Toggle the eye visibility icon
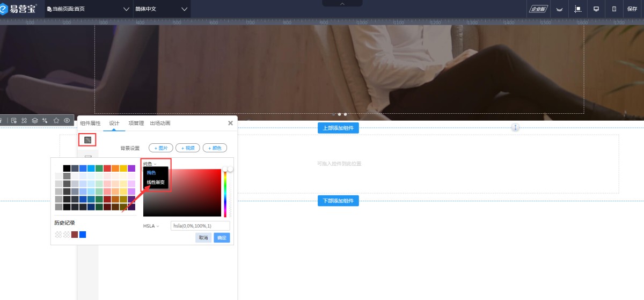644x300 pixels. 67,120
